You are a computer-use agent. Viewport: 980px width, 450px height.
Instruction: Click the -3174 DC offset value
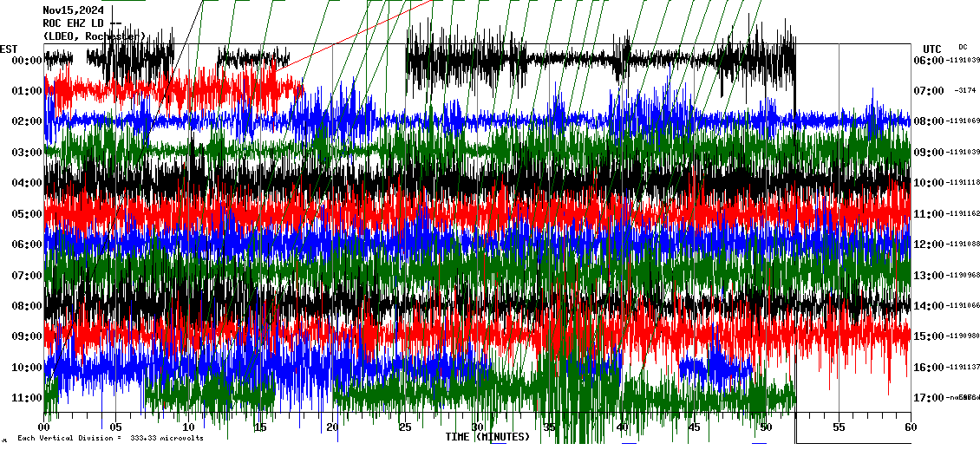click(x=964, y=90)
